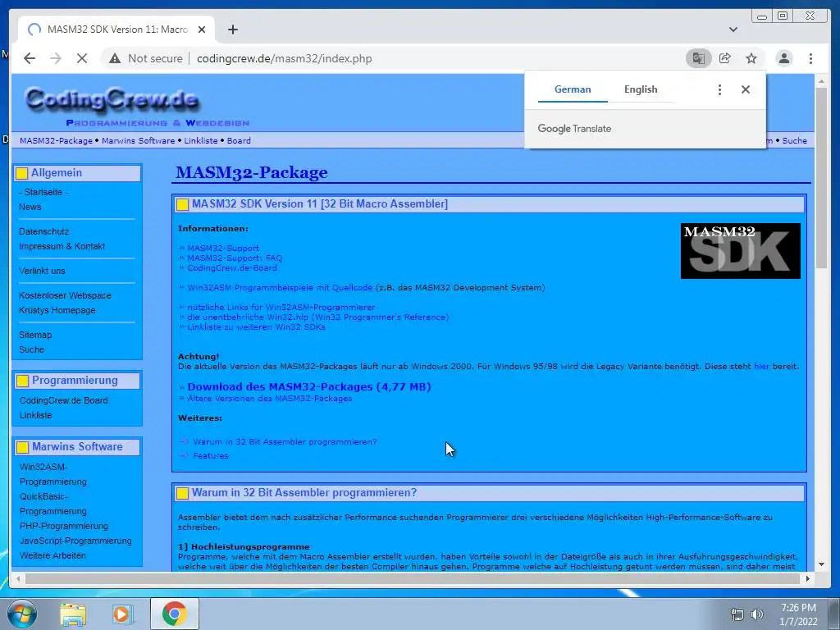Screen dimensions: 840x630
Task: Click the share page icon
Action: pos(725,58)
